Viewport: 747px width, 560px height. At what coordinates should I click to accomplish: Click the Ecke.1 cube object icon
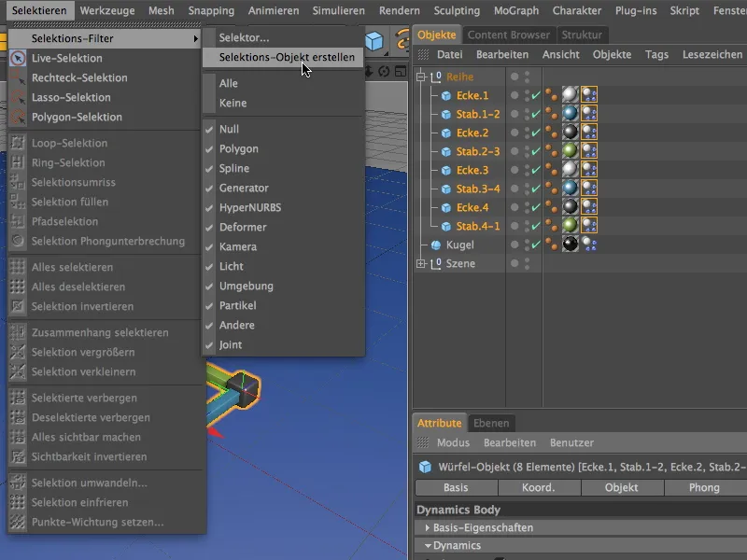[x=446, y=96]
